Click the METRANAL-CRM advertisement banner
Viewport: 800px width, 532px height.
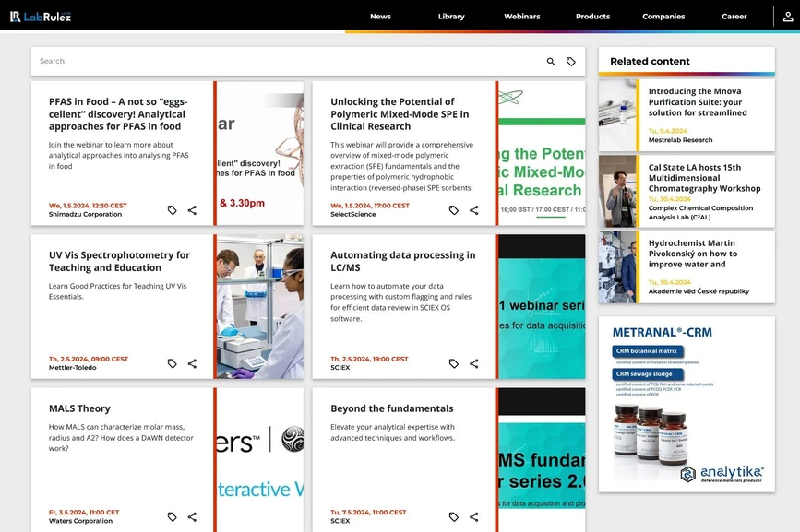686,406
